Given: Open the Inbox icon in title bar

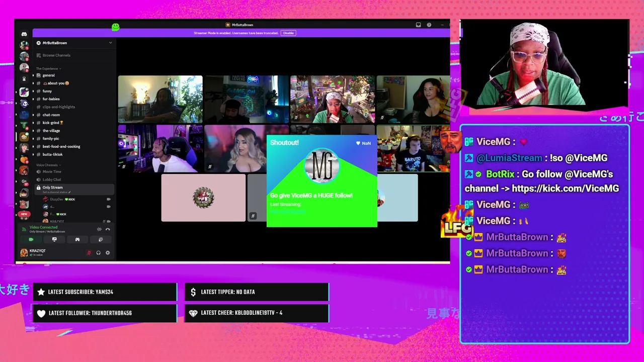Looking at the screenshot, I should (x=418, y=25).
